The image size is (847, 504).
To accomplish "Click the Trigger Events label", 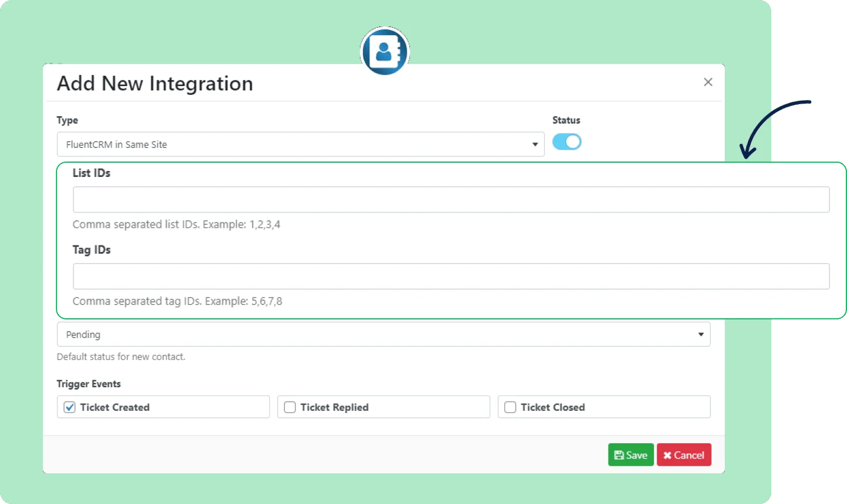I will pos(88,383).
